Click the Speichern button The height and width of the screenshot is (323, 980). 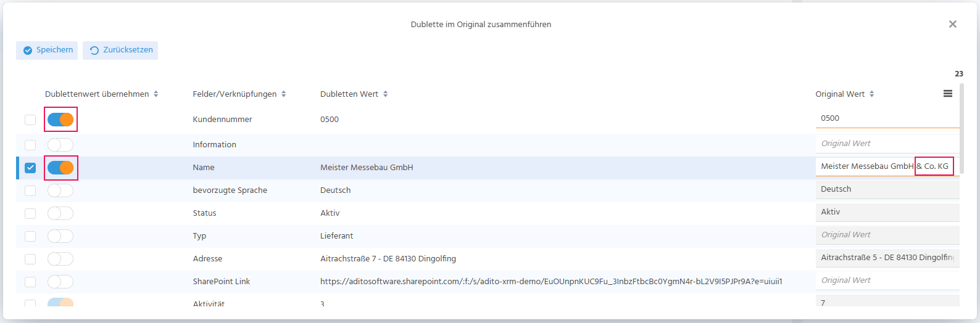tap(47, 51)
